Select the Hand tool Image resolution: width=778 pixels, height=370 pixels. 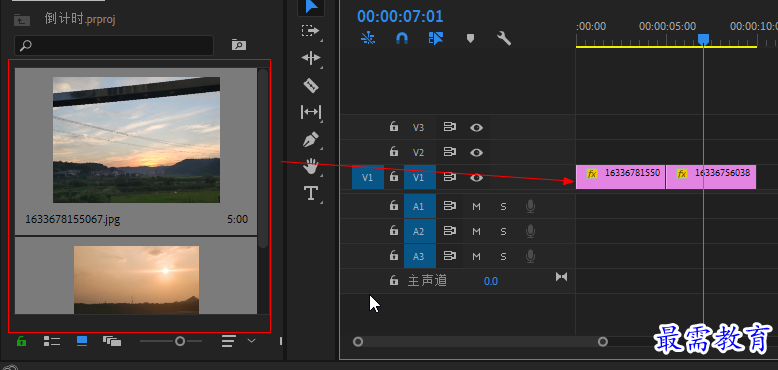click(x=311, y=167)
